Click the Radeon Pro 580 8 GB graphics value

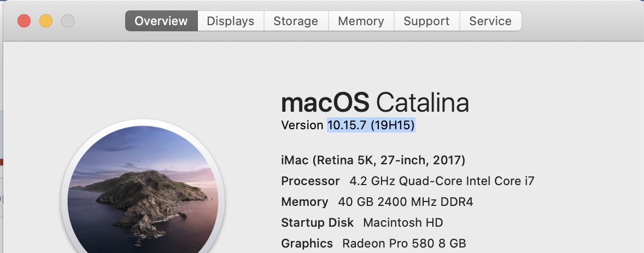pos(404,243)
